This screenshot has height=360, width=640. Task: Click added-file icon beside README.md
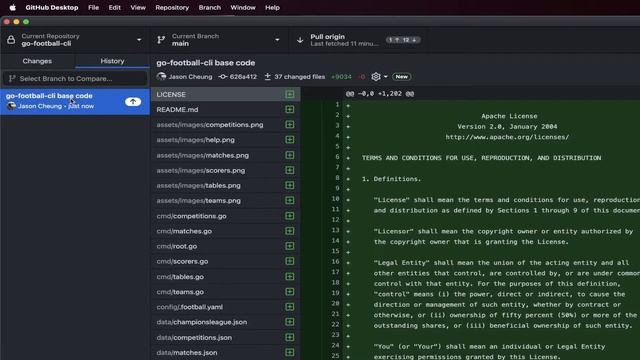pyautogui.click(x=290, y=109)
